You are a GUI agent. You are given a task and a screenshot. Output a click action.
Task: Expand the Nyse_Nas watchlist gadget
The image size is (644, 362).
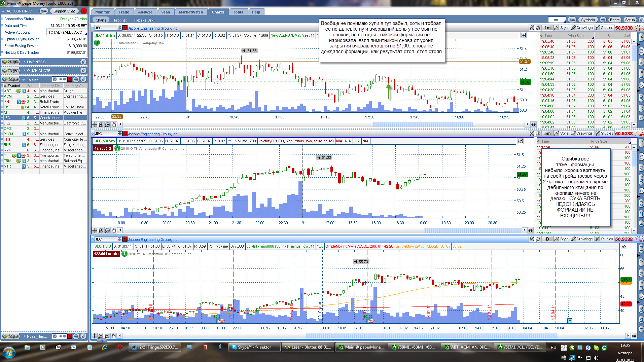[24, 336]
